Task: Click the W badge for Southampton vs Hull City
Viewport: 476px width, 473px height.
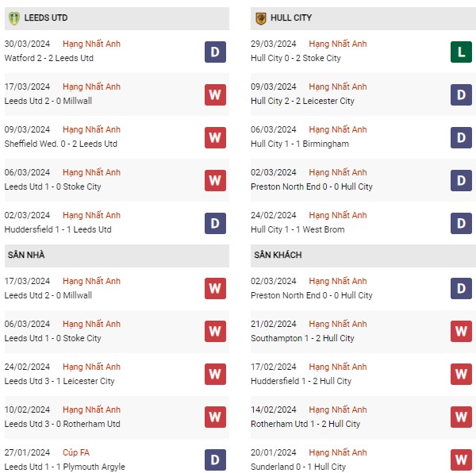Action: [x=462, y=330]
